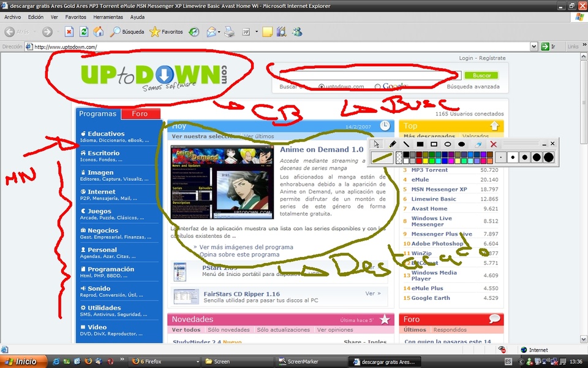
Task: Open the Herramientas menu
Action: 108,17
